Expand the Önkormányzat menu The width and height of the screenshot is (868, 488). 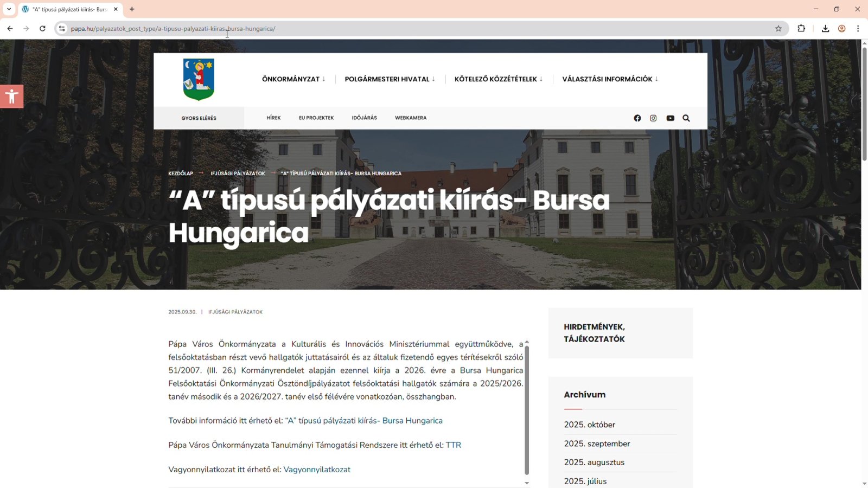[293, 79]
